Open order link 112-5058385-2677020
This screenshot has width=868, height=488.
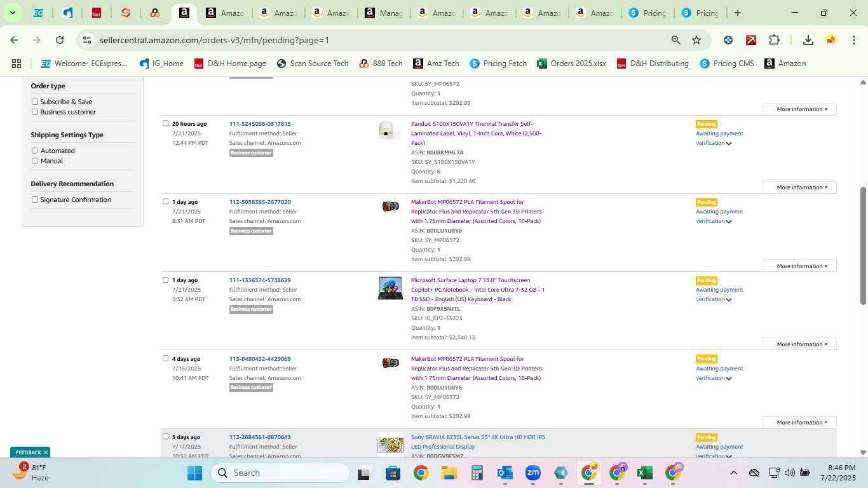pos(260,202)
